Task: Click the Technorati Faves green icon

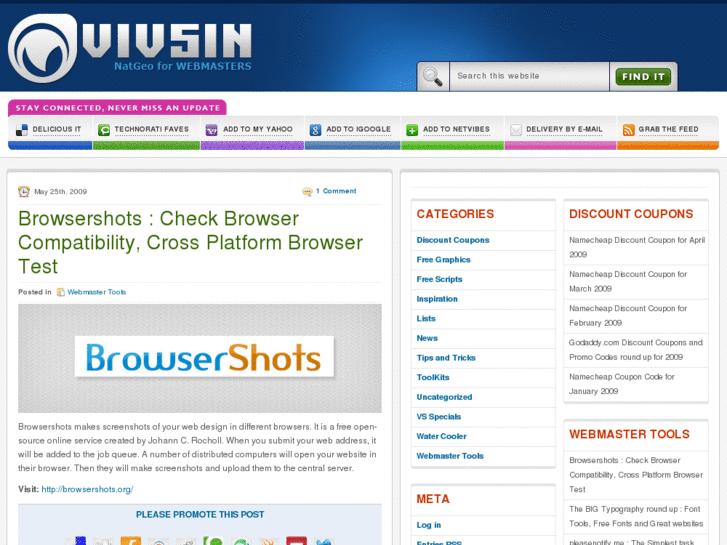Action: (x=104, y=130)
